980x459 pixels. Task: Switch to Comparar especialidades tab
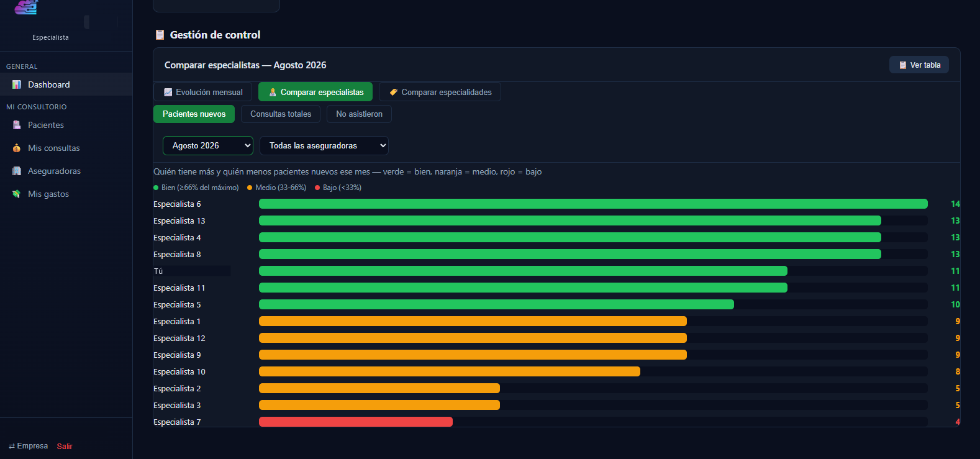pos(440,92)
